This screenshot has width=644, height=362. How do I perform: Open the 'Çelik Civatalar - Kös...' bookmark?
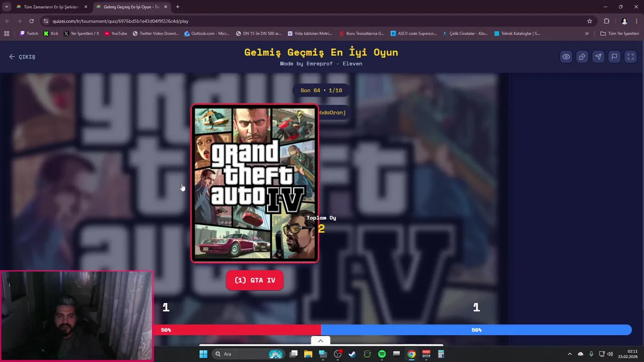point(465,34)
